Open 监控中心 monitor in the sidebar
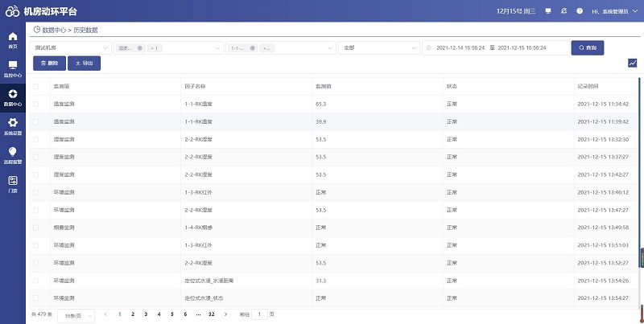 (x=13, y=69)
